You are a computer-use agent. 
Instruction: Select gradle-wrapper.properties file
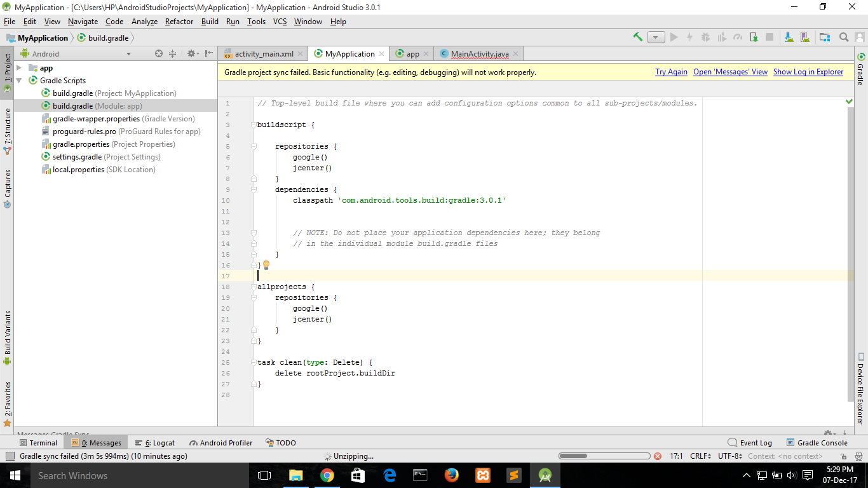tap(118, 119)
